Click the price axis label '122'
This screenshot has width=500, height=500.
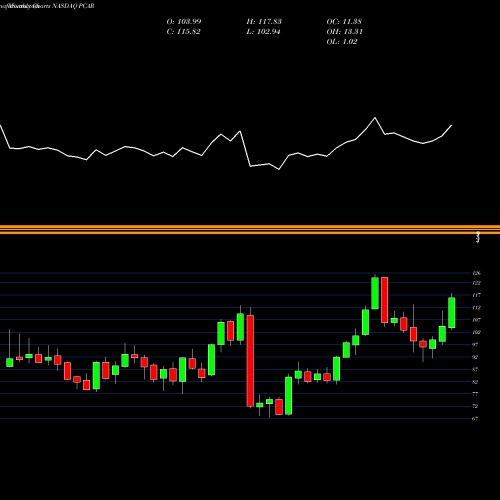tap(476, 283)
